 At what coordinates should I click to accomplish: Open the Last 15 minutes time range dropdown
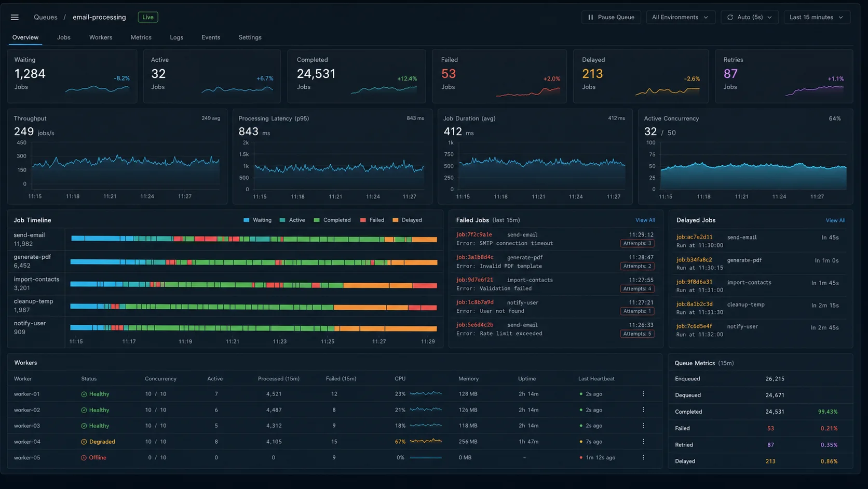[817, 17]
